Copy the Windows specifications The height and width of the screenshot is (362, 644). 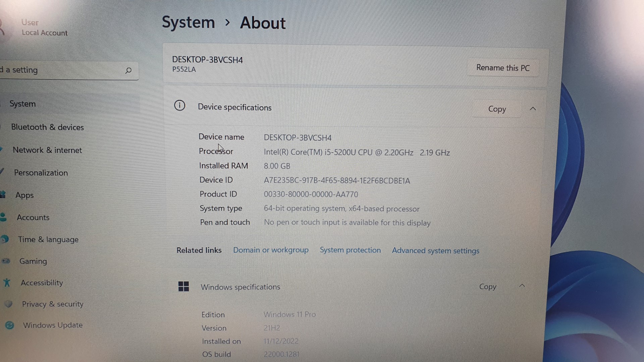pos(487,287)
